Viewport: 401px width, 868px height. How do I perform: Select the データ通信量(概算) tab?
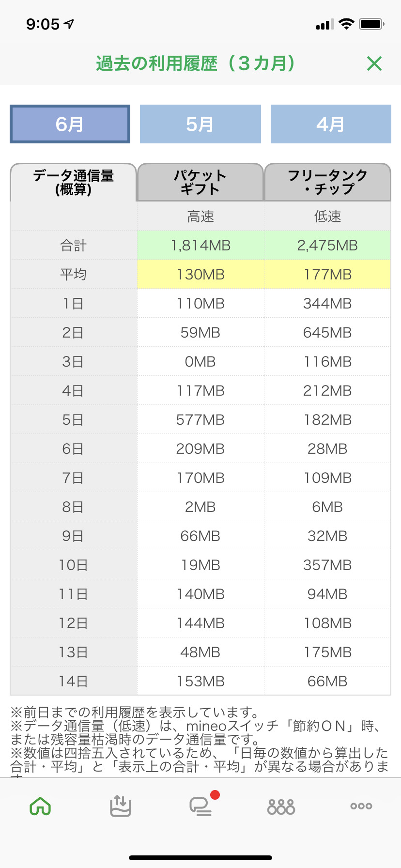click(x=73, y=182)
